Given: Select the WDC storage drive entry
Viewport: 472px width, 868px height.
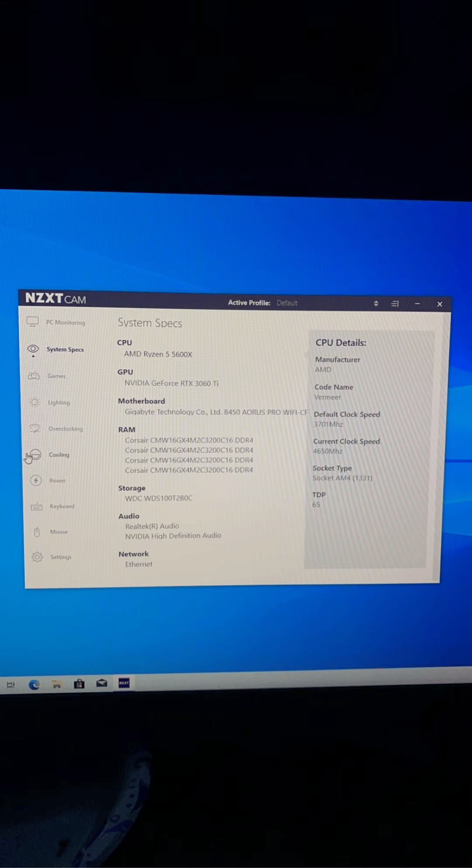Looking at the screenshot, I should pos(159,498).
